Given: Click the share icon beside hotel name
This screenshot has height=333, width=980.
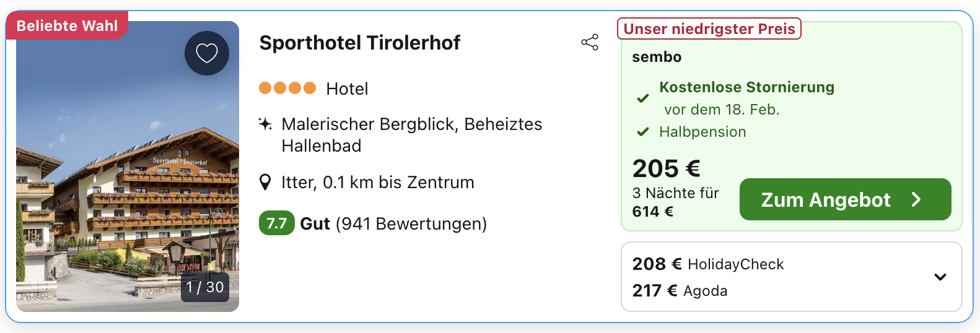Looking at the screenshot, I should tap(590, 42).
